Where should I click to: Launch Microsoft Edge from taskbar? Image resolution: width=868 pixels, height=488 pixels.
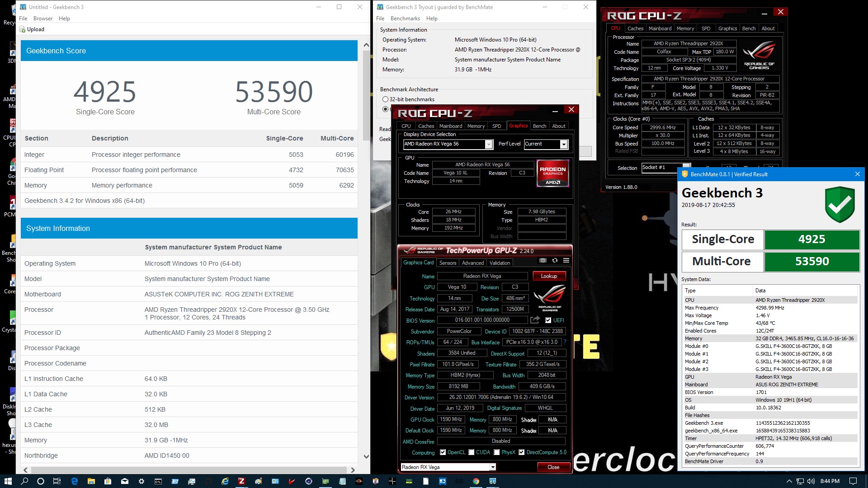(75, 481)
